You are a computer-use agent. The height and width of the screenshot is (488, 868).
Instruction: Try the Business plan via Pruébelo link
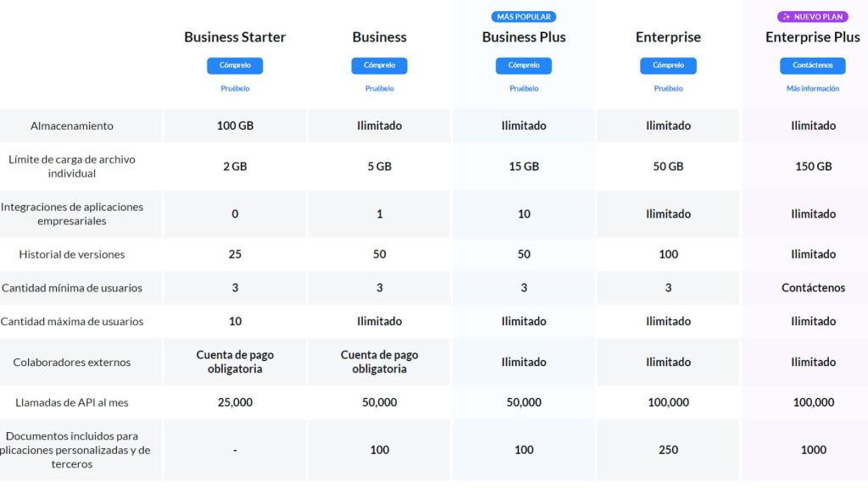tap(379, 88)
